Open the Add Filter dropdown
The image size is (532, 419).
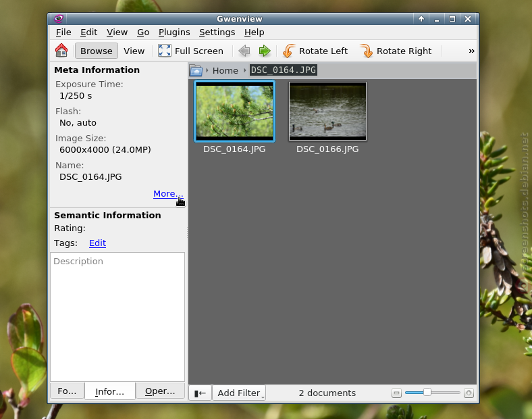pyautogui.click(x=239, y=393)
